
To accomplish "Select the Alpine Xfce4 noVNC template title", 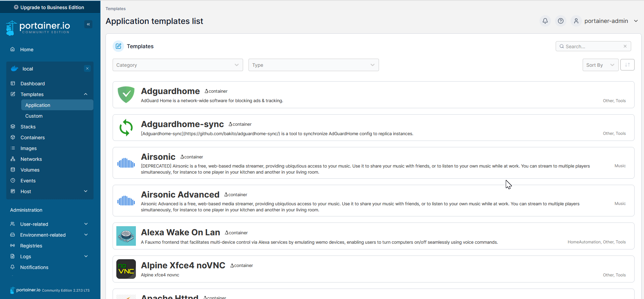I will click(x=183, y=265).
